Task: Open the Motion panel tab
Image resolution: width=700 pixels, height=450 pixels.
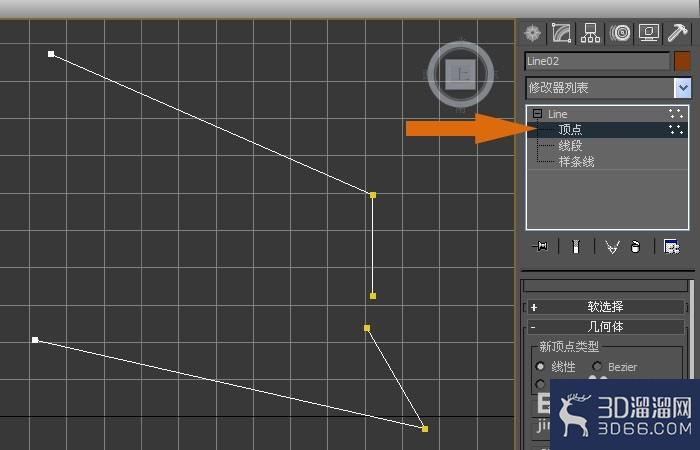Action: click(x=620, y=33)
